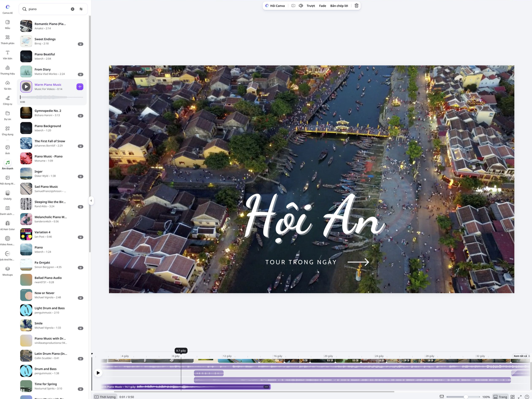The height and width of the screenshot is (399, 532).
Task: Select the Sweet Endings track
Action: (x=52, y=41)
